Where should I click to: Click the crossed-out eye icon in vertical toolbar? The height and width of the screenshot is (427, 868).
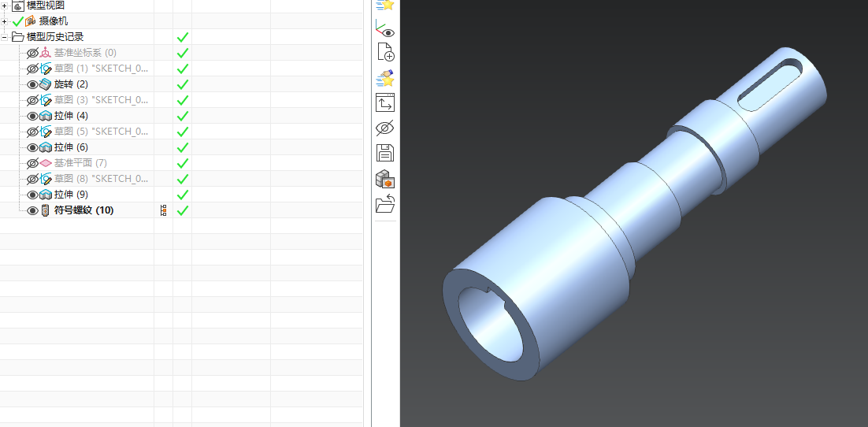[x=384, y=128]
